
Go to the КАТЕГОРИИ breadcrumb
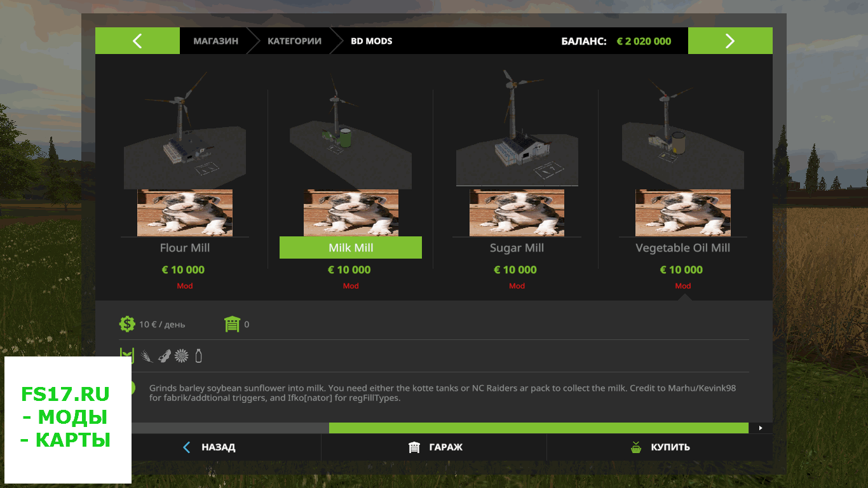point(294,41)
